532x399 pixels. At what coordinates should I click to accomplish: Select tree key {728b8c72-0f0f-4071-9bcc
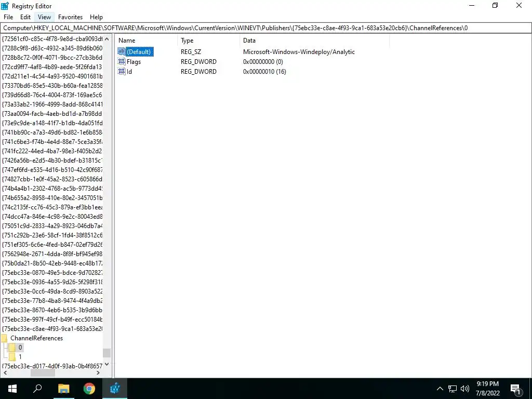pos(52,57)
